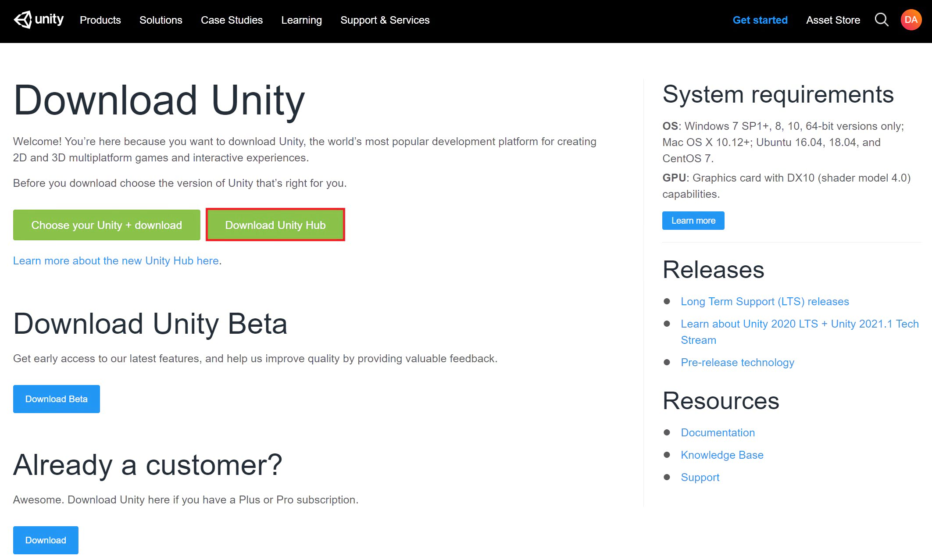Click the text 'Before you download choose the version'
This screenshot has width=932, height=560.
pos(180,183)
